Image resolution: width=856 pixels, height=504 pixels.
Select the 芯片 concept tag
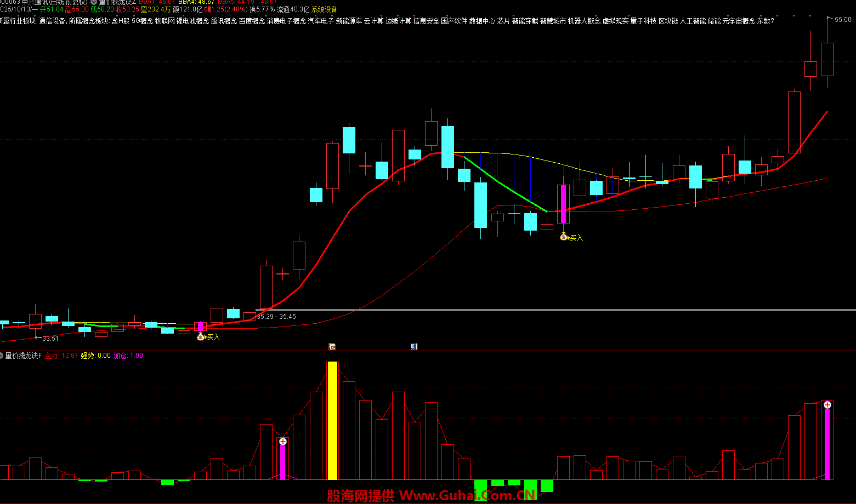(503, 21)
